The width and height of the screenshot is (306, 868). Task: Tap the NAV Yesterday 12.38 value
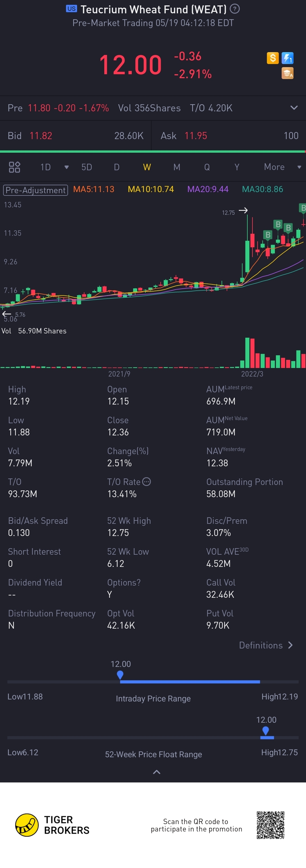click(217, 463)
